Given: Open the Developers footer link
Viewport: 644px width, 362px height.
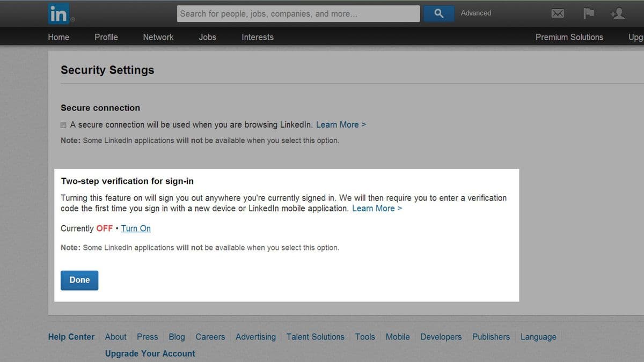Looking at the screenshot, I should 441,337.
